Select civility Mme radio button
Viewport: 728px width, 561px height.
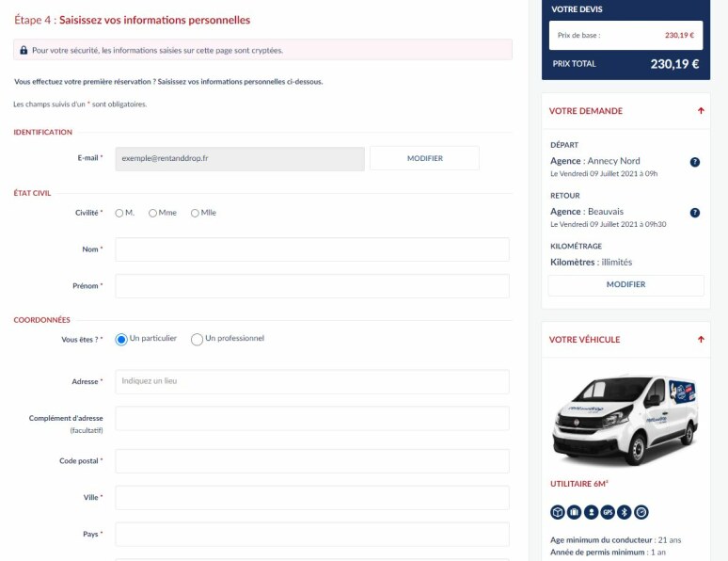[152, 213]
